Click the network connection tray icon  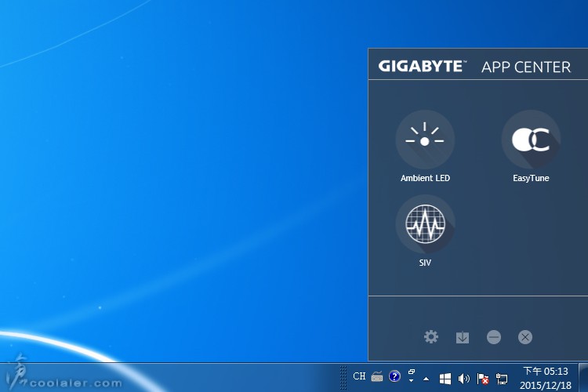pos(502,379)
